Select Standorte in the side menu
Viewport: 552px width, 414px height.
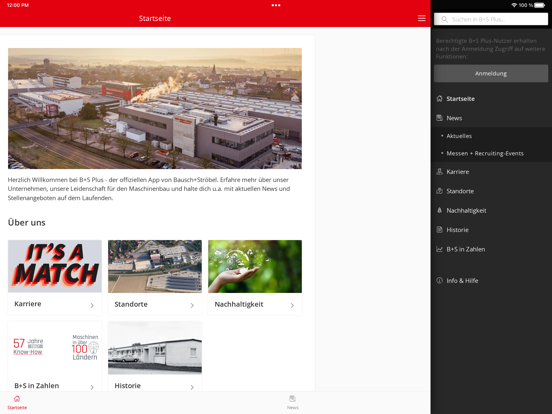coord(460,191)
